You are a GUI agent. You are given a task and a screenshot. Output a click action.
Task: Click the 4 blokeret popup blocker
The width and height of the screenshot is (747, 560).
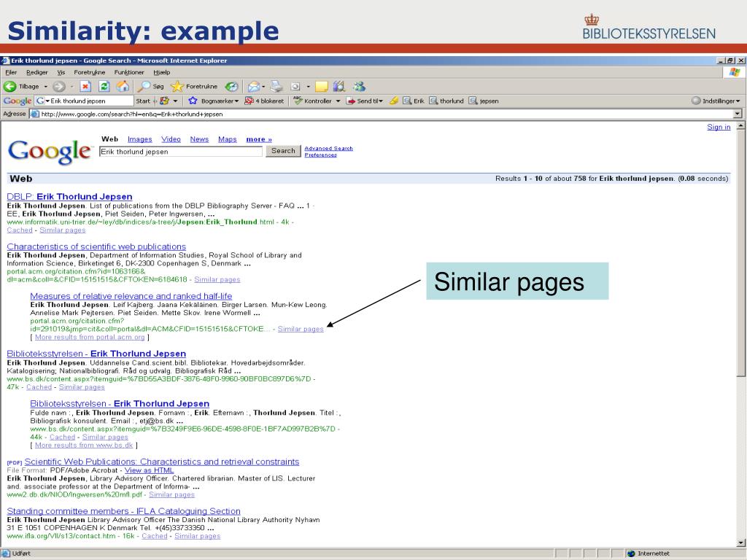point(264,101)
